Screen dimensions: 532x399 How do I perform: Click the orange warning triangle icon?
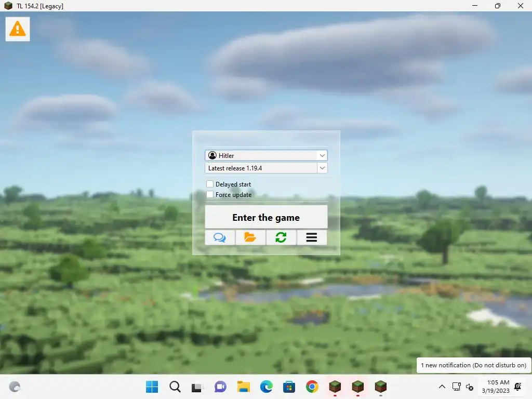click(x=17, y=29)
